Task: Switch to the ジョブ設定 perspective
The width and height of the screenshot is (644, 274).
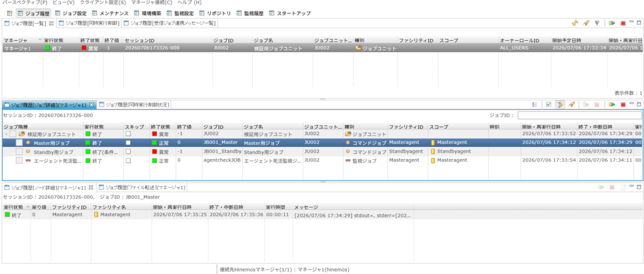Action: coord(70,13)
